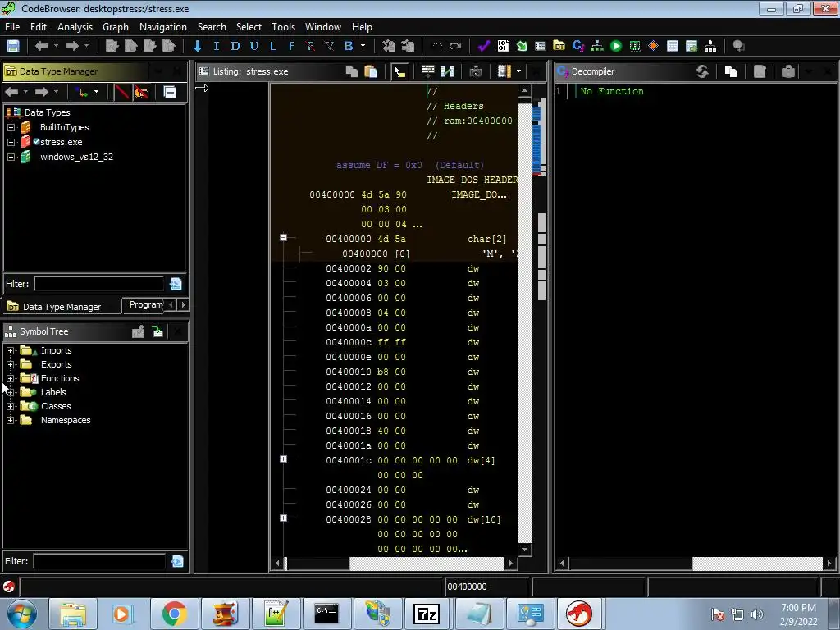840x630 pixels.
Task: Focus the Symbol Tree Filter field
Action: (x=99, y=561)
